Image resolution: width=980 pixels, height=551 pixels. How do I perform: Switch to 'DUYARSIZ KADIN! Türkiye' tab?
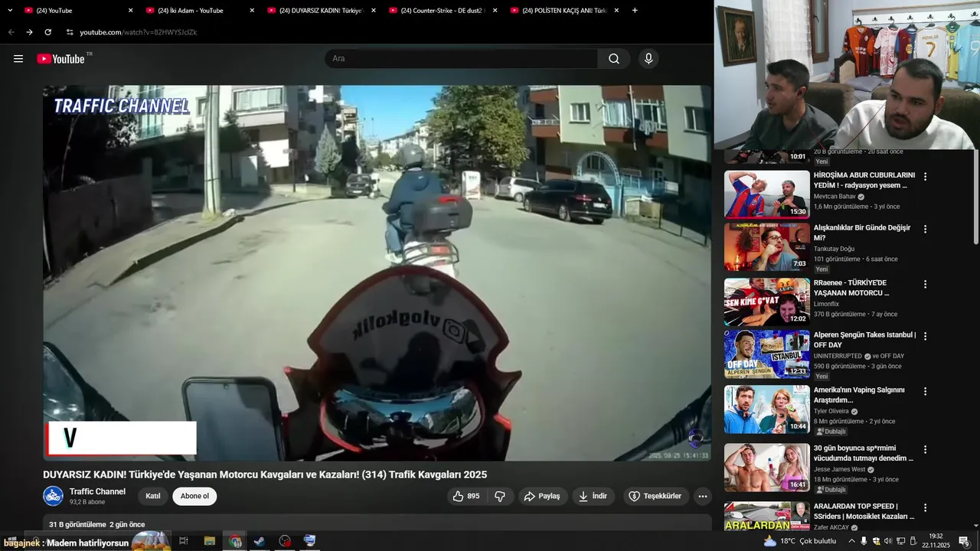click(322, 11)
